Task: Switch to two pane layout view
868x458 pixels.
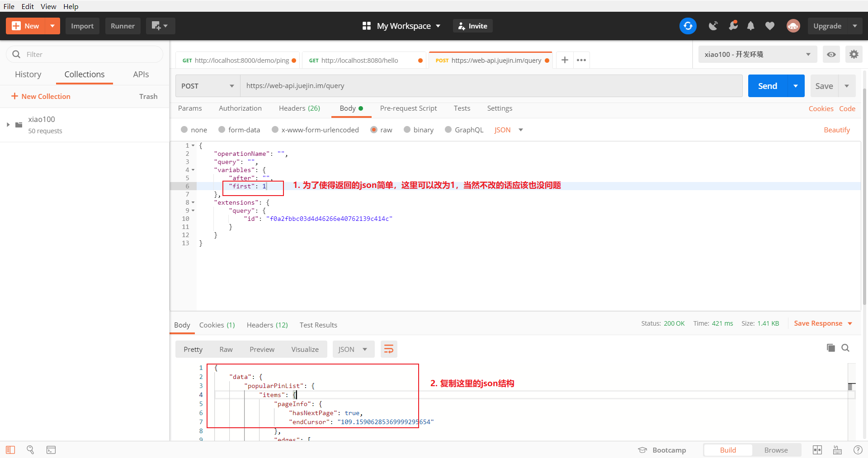Action: [x=817, y=450]
